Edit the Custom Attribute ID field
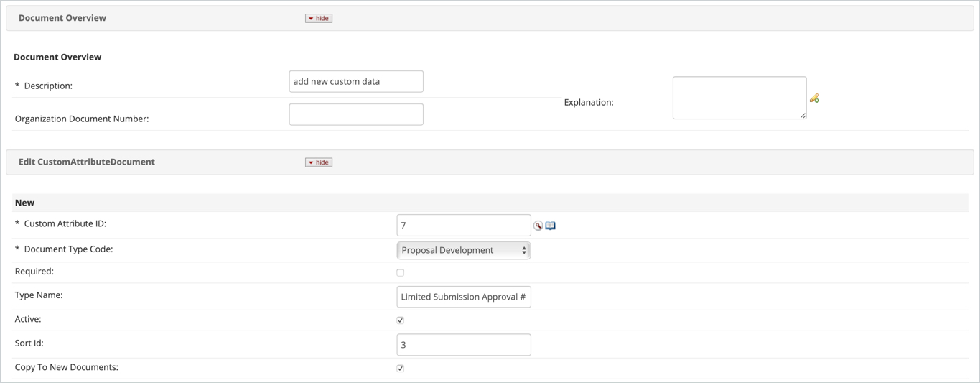This screenshot has height=383, width=980. point(464,225)
